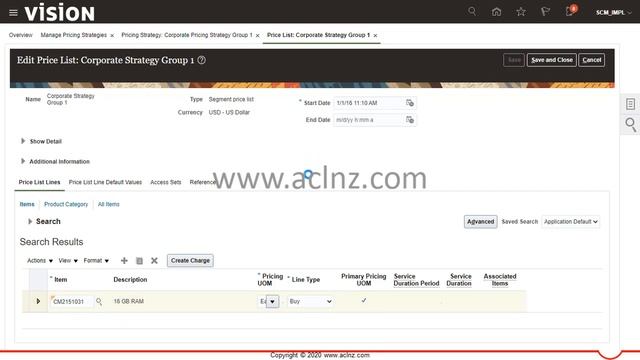Click the Description column header
Viewport: 640px width, 360px height.
tap(130, 280)
